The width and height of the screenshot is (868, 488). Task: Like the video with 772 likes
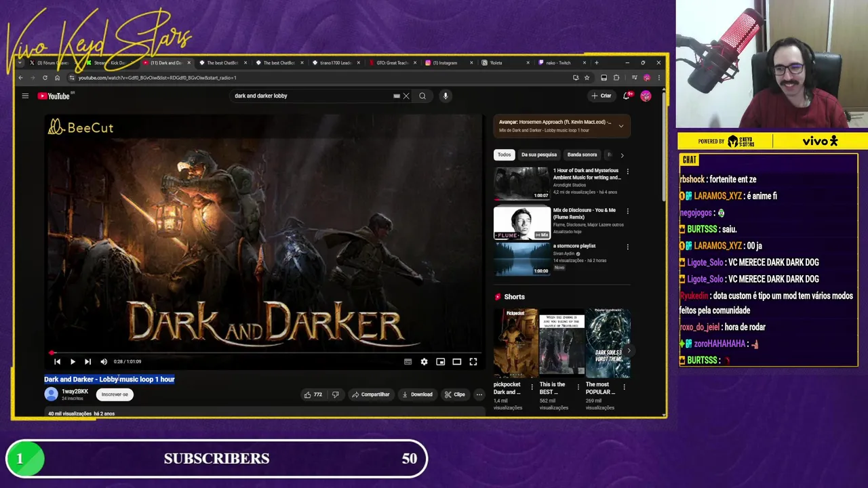[313, 394]
